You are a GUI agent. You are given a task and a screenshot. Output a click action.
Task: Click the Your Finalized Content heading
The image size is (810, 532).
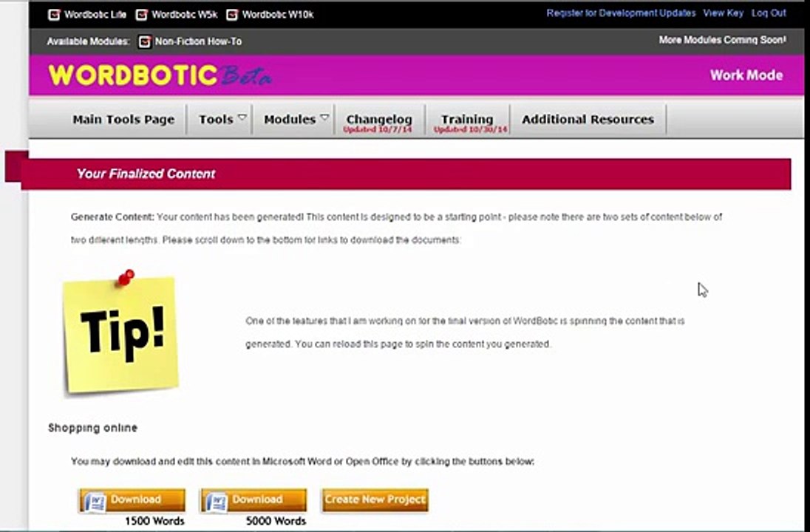(146, 174)
